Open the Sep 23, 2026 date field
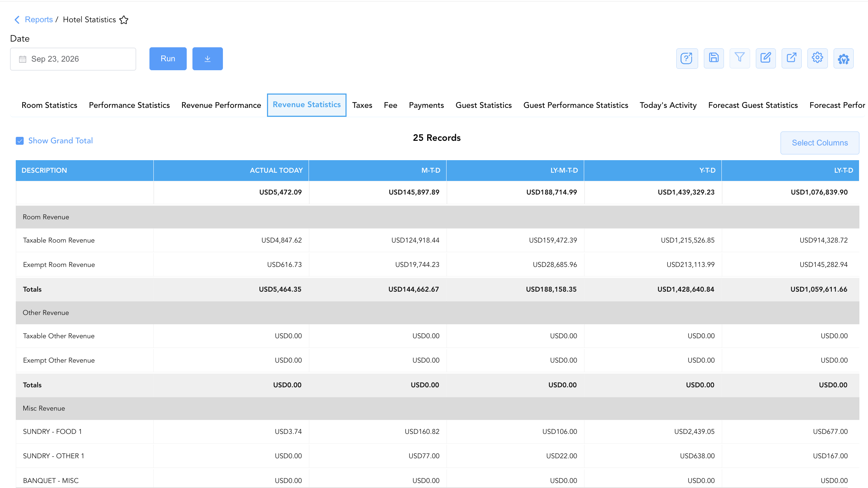 [73, 59]
